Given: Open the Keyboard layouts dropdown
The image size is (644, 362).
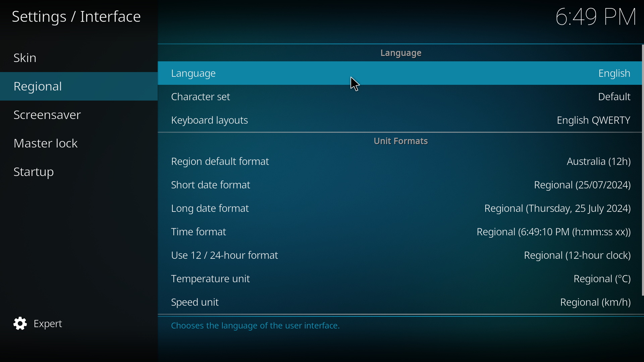Looking at the screenshot, I should tap(401, 120).
